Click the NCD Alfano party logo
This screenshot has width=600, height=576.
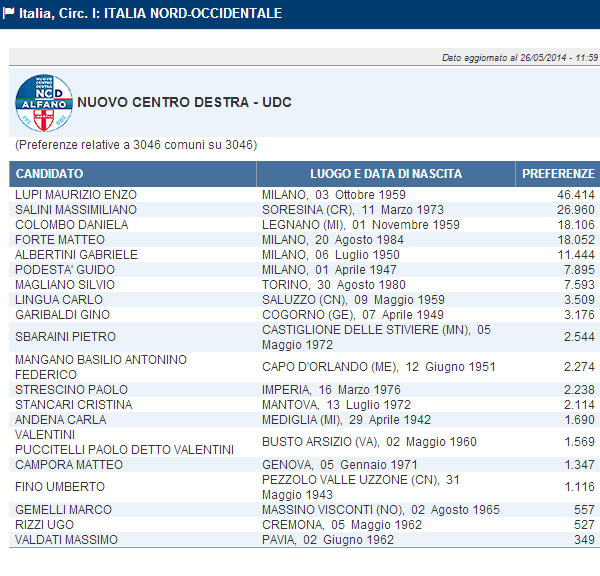click(x=44, y=103)
